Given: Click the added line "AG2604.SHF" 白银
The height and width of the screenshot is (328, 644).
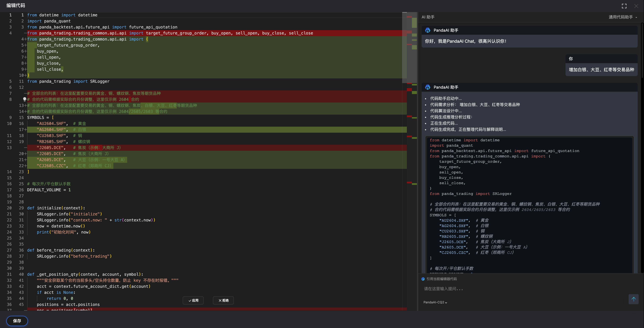Looking at the screenshot, I should pos(217,130).
